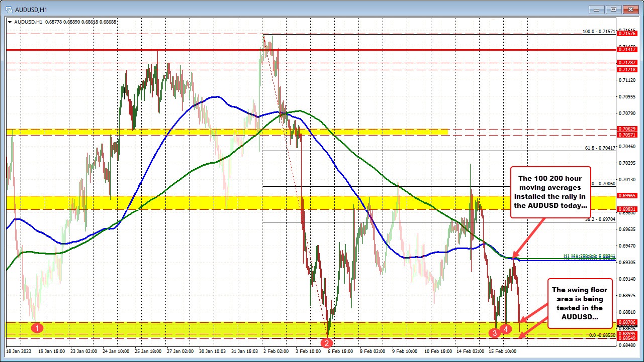The height and width of the screenshot is (362, 644).
Task: Maximize the AUDUSD,H1 chart window
Action: click(613, 9)
